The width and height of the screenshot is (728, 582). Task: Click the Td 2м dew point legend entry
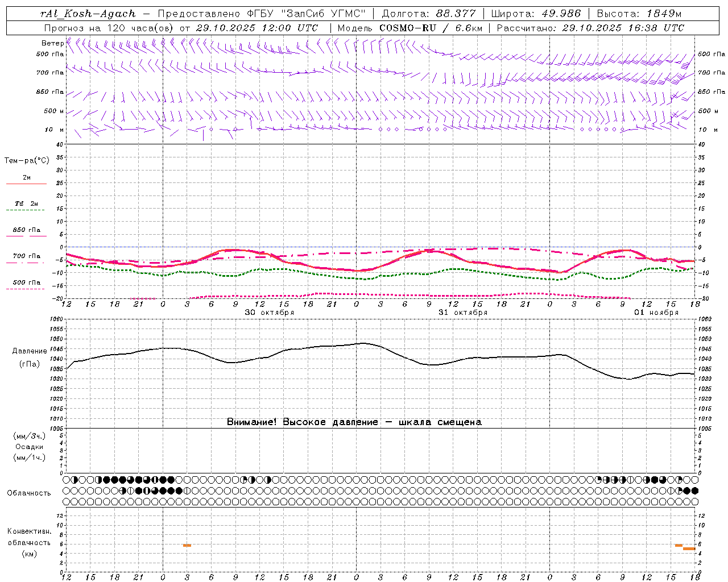pos(27,203)
